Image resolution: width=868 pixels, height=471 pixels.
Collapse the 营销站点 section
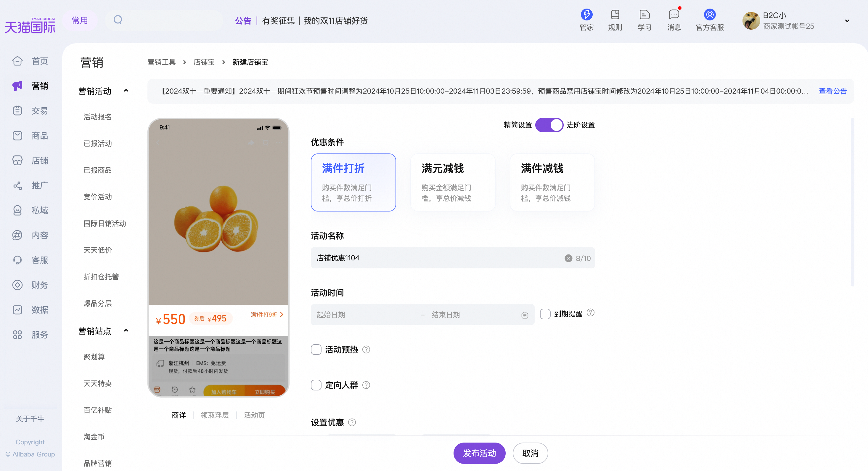[x=126, y=331]
